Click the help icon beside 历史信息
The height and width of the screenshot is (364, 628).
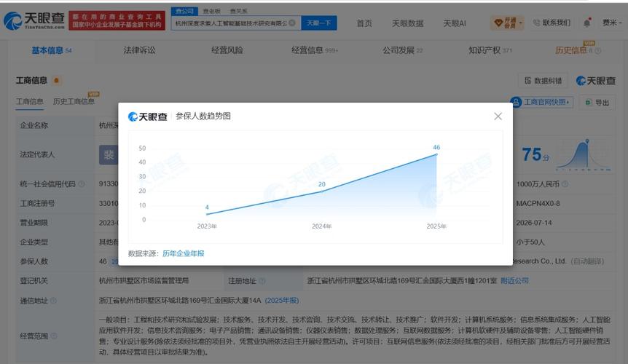(598, 51)
